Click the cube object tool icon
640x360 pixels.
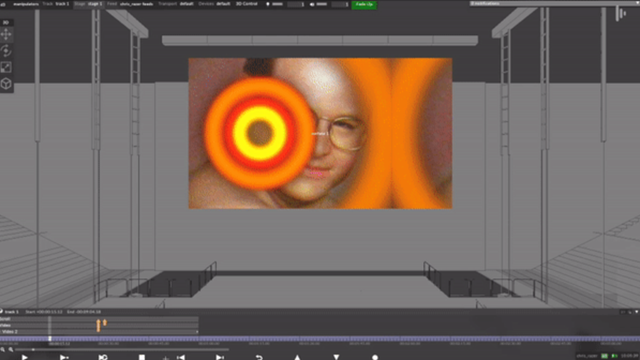6,84
